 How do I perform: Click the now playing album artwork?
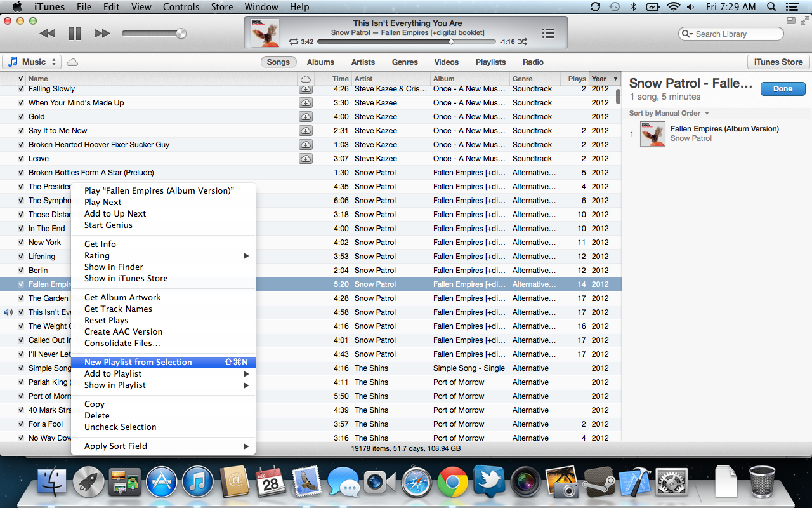[x=265, y=33]
